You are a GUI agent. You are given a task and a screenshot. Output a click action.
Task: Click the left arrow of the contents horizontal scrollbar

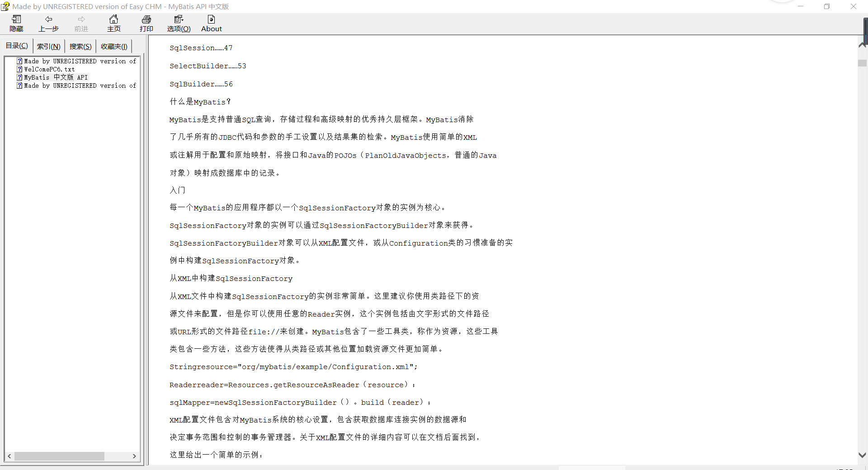click(x=9, y=456)
